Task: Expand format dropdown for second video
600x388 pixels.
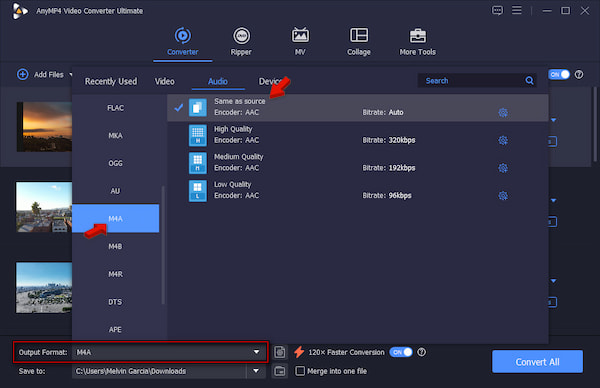Action: 553,201
